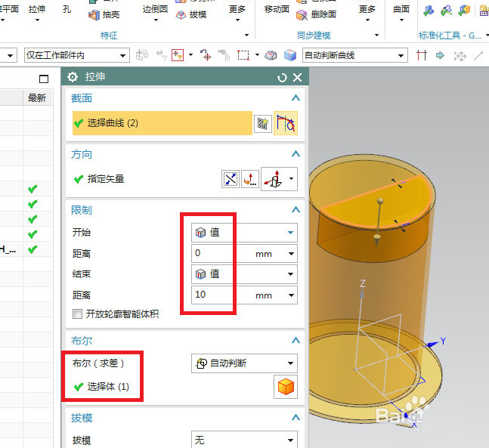
Task: Expand the 同步建模 group options arrow
Action: [x=376, y=36]
